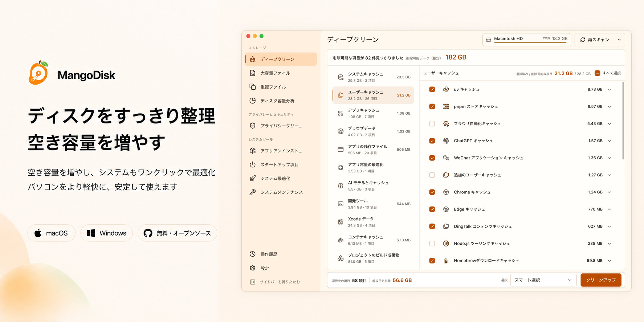Expand the Node.js ツーリングキャッシュ row chevron
Image resolution: width=644 pixels, height=322 pixels.
click(x=610, y=244)
